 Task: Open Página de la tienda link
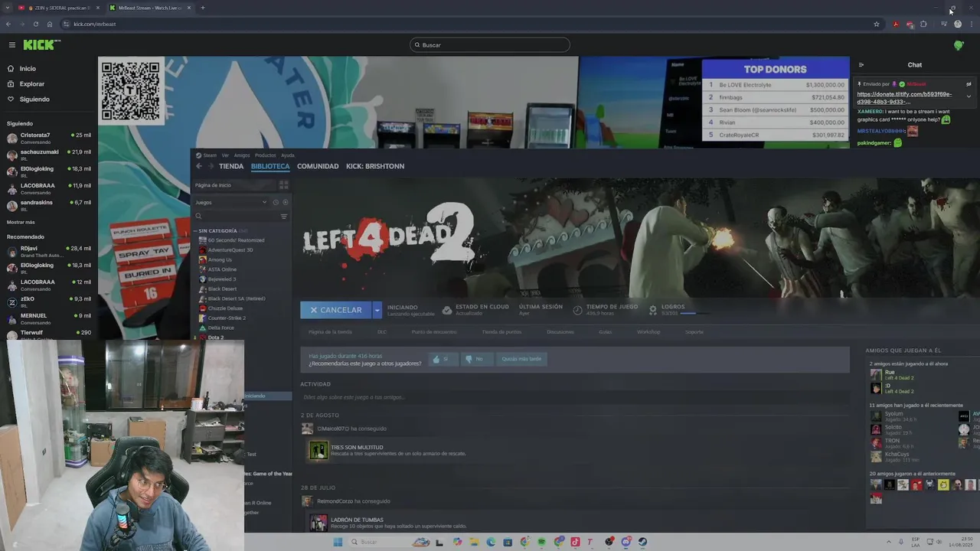pos(330,332)
